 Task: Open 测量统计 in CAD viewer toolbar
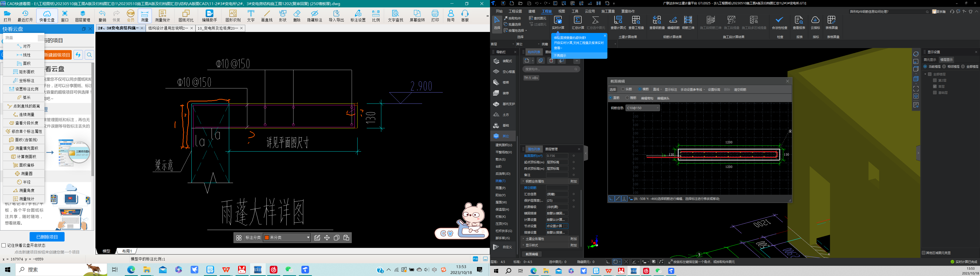pos(163,16)
